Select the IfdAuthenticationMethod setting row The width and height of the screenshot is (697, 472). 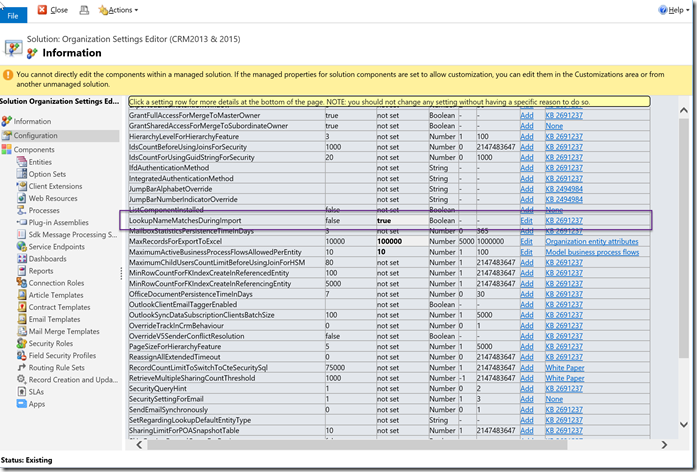[389, 168]
